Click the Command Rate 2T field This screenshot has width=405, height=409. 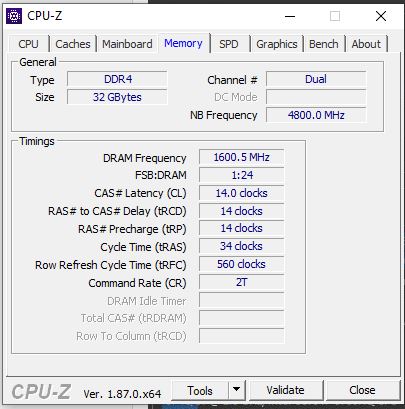[x=242, y=283]
